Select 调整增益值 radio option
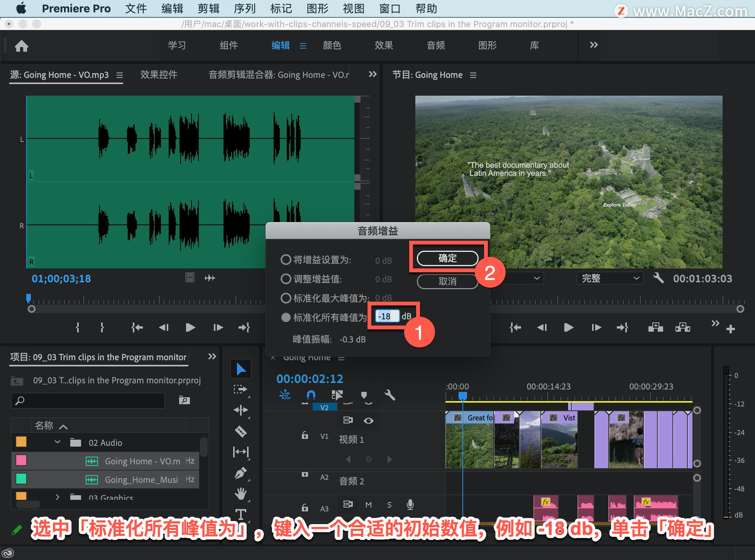The image size is (755, 560). pos(286,279)
